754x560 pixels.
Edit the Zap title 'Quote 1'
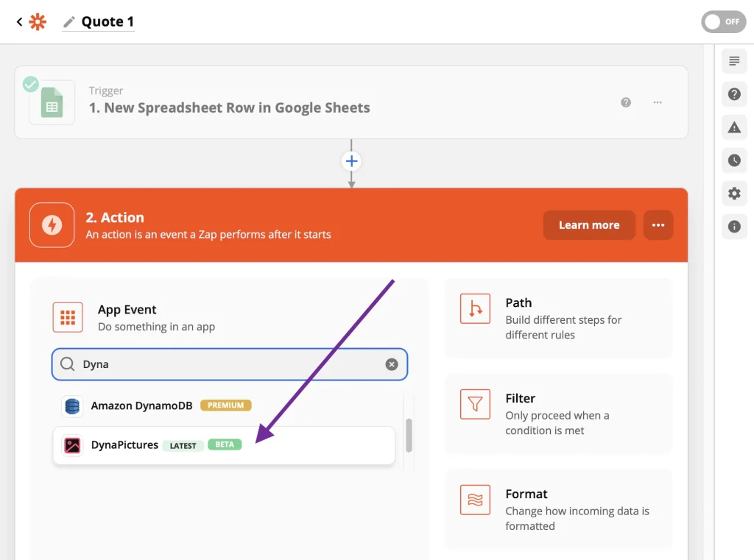click(108, 21)
